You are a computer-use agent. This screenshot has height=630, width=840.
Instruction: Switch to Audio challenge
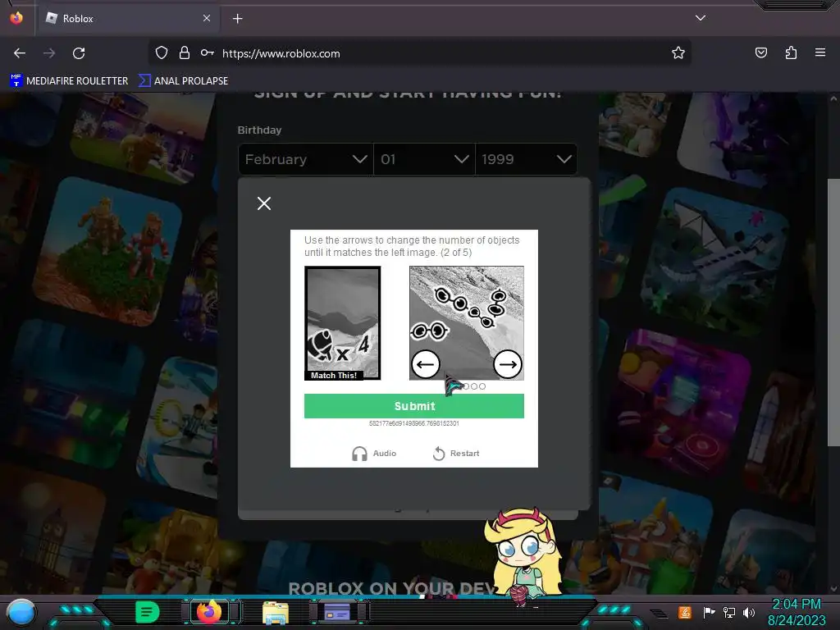tap(374, 453)
